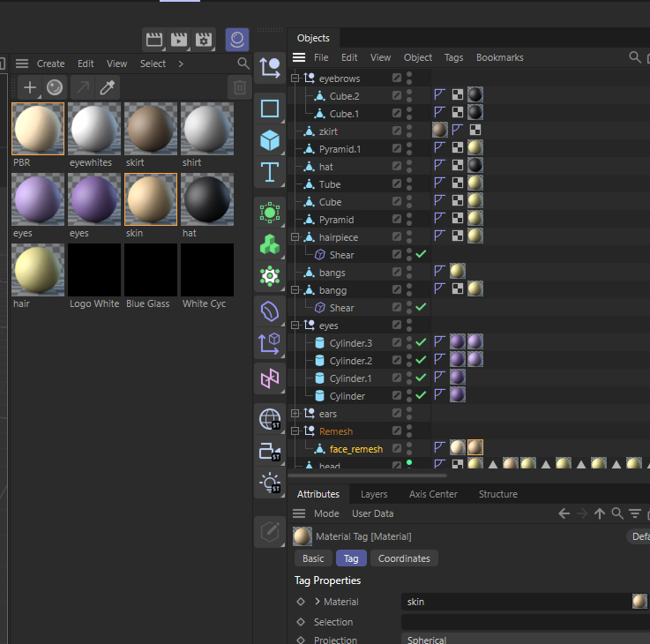
Task: Disable the Shear deformer under bangg
Action: coord(421,307)
